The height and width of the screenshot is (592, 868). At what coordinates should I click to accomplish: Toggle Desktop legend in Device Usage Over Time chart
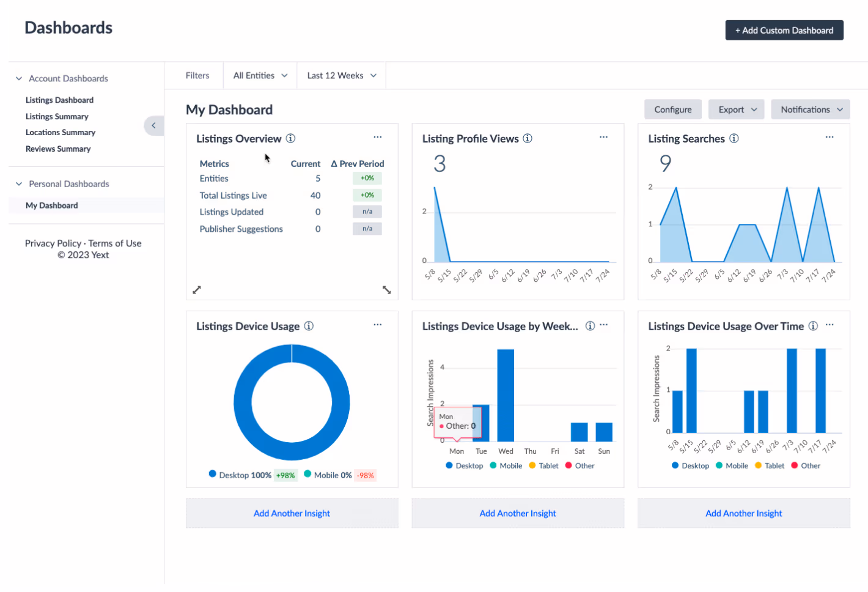(x=691, y=465)
